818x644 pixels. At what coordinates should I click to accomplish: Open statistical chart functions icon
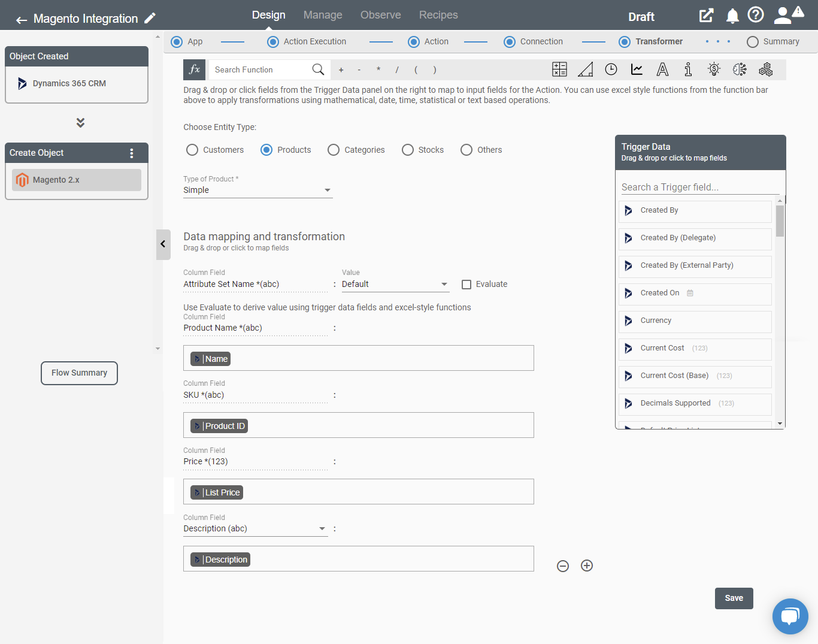pos(637,69)
